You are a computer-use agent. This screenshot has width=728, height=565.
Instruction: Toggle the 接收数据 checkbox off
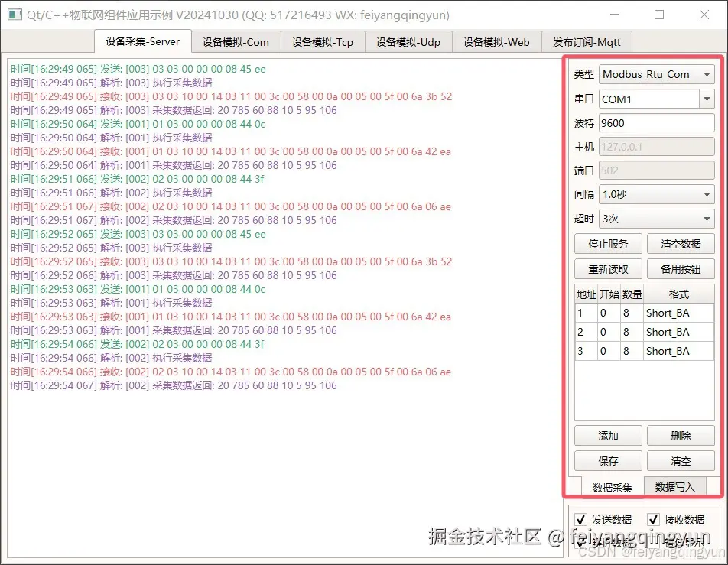[x=654, y=519]
